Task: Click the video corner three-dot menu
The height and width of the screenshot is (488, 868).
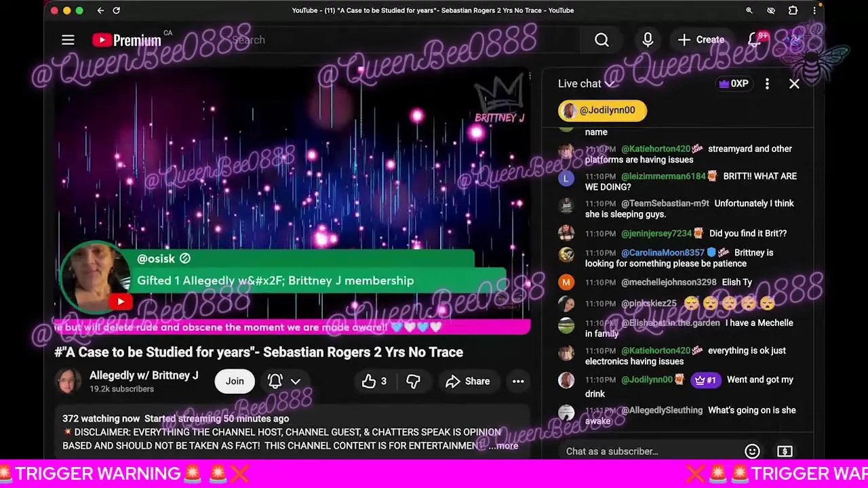Action: 530,77
